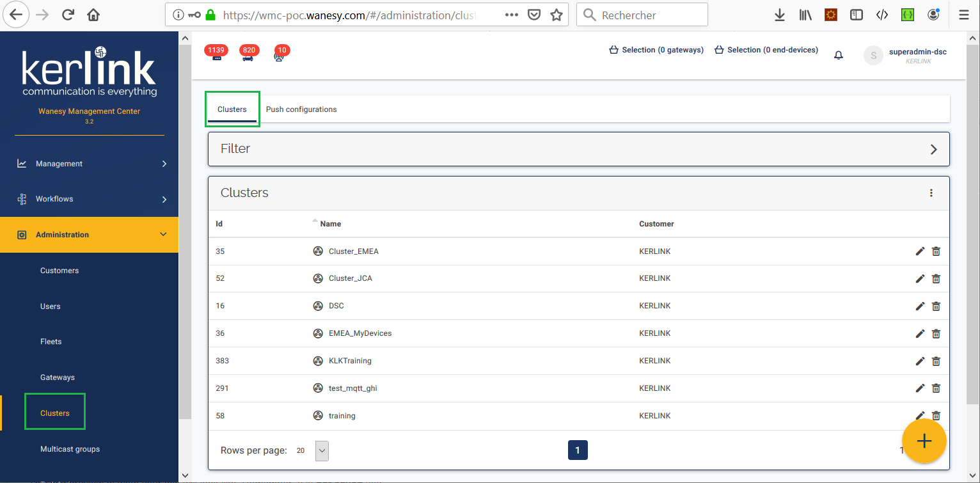
Task: Click the alerts badge showing 10
Action: click(x=280, y=54)
